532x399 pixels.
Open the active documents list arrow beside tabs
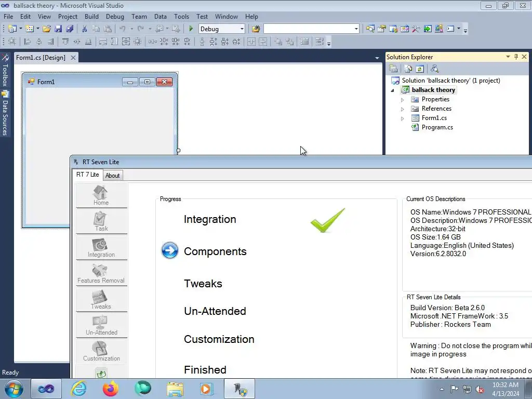[x=377, y=58]
